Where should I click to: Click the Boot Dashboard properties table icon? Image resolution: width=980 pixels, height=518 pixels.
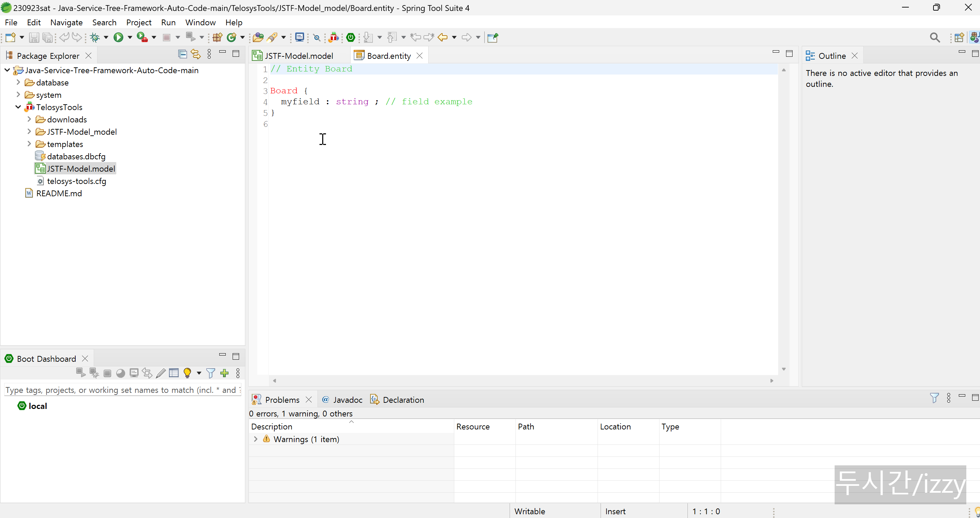click(174, 373)
